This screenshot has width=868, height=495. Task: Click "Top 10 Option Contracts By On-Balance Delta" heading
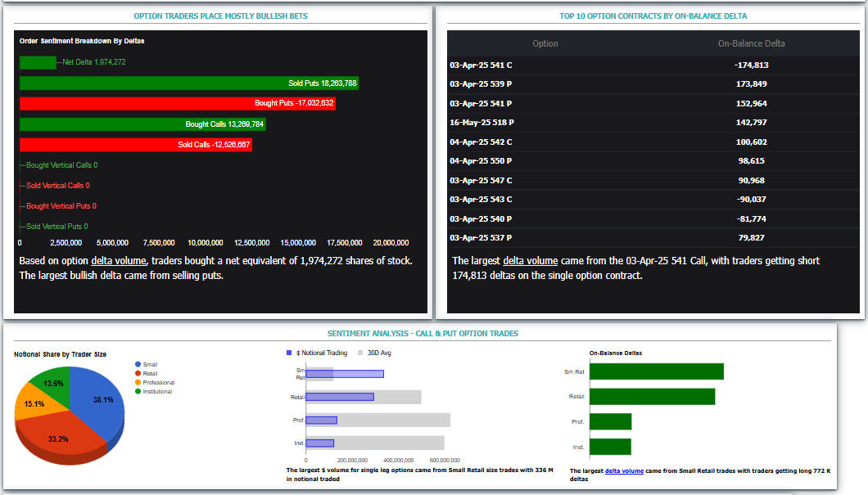[653, 16]
